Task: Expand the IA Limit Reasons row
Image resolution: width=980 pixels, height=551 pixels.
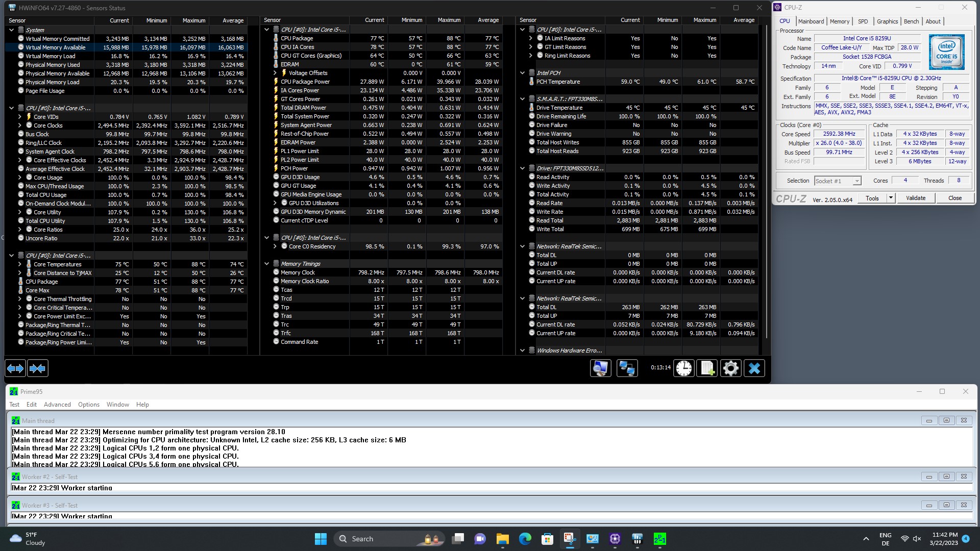Action: [x=530, y=38]
